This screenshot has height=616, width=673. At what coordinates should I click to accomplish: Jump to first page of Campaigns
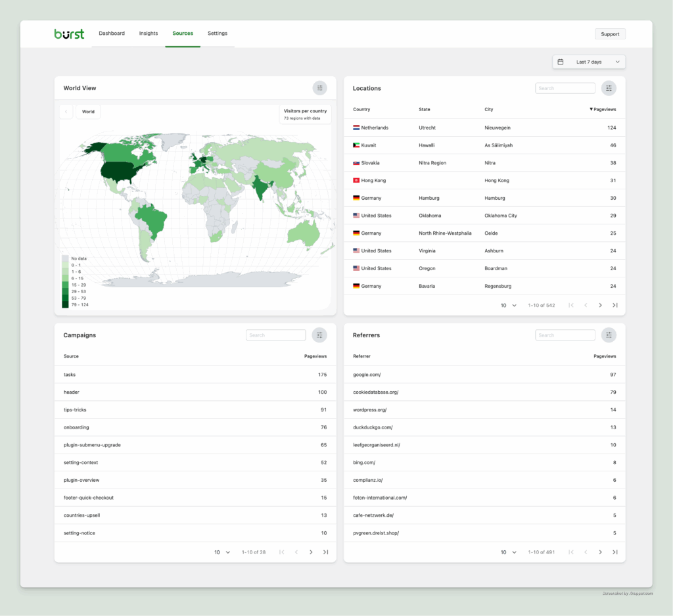point(282,552)
